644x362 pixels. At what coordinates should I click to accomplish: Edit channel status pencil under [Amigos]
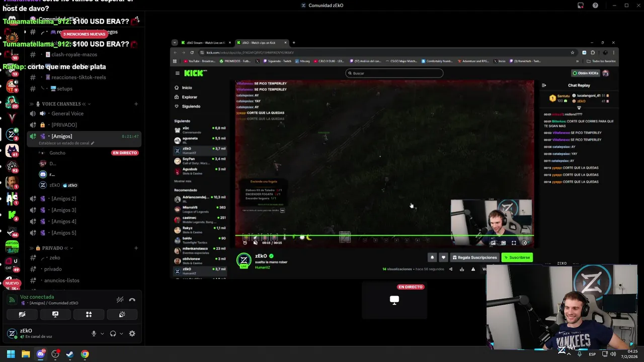[x=92, y=143]
